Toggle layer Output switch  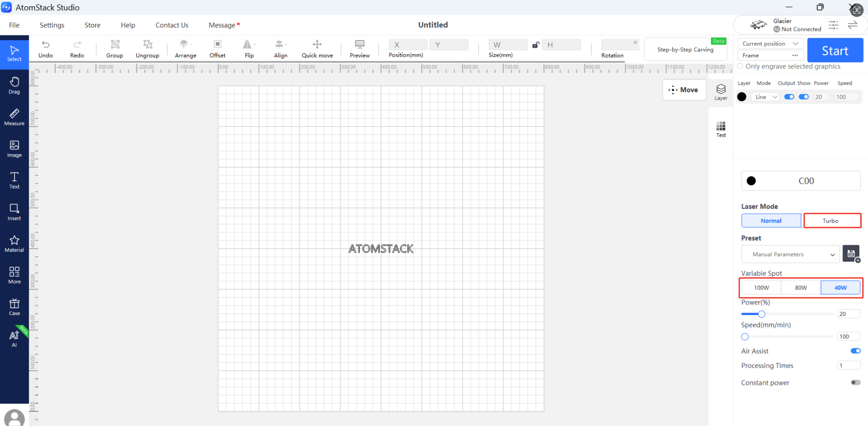[x=789, y=97]
